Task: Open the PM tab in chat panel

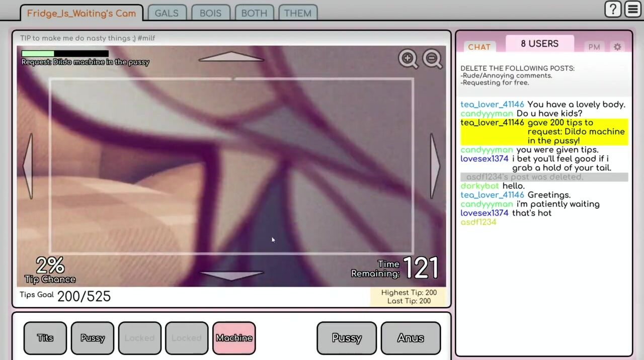Action: [594, 47]
